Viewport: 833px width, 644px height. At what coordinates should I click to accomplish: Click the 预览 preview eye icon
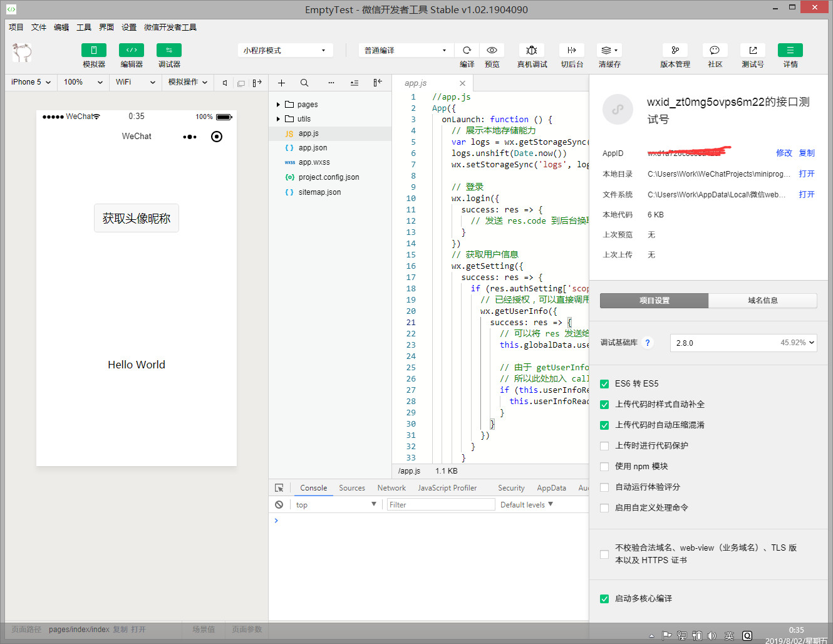tap(492, 50)
